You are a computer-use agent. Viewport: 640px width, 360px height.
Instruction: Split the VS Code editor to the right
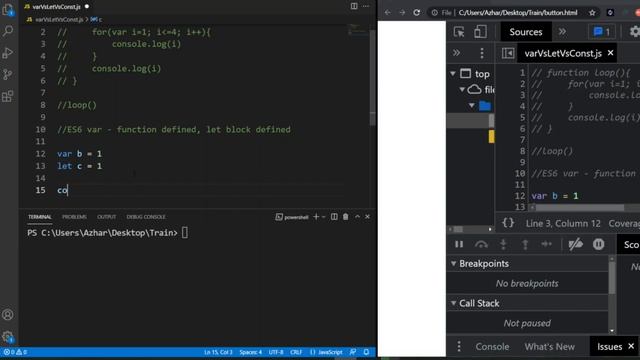tap(354, 6)
